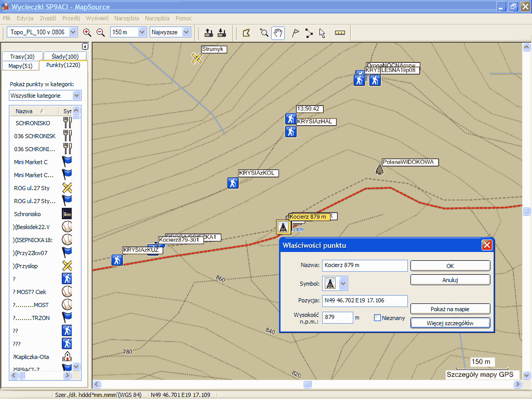This screenshot has height=399, width=532.
Task: Click the yellow cross symbol of )(Przyslop row
Action: click(x=67, y=265)
